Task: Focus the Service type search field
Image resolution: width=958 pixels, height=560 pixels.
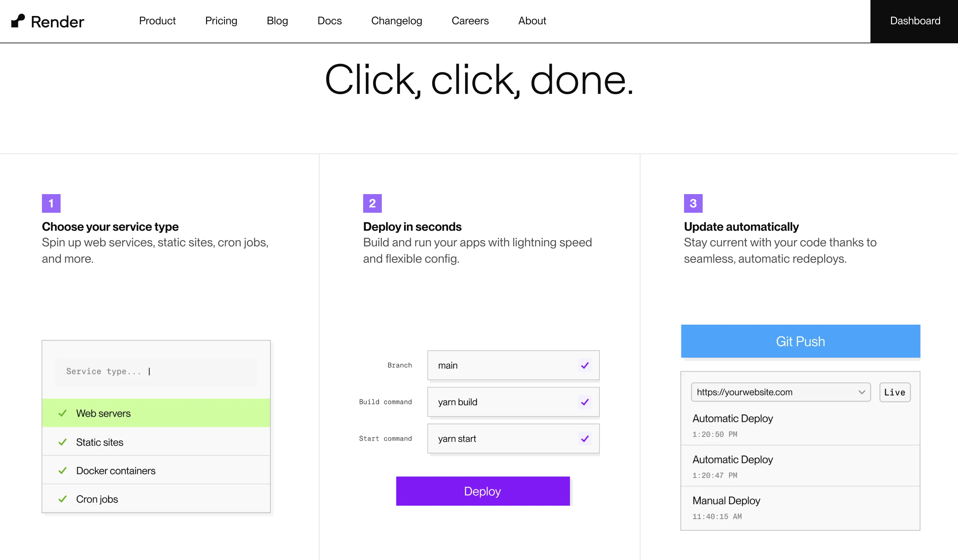Action: tap(156, 372)
